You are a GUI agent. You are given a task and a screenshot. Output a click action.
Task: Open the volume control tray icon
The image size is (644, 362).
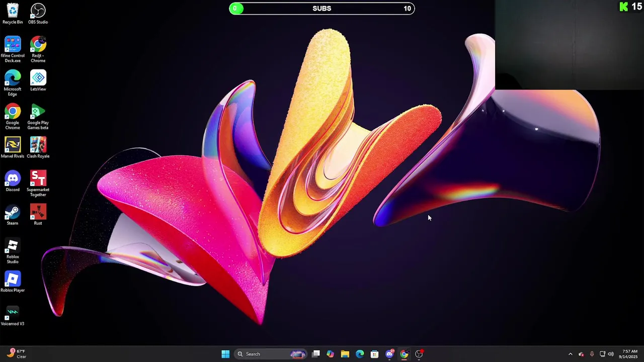(x=611, y=354)
